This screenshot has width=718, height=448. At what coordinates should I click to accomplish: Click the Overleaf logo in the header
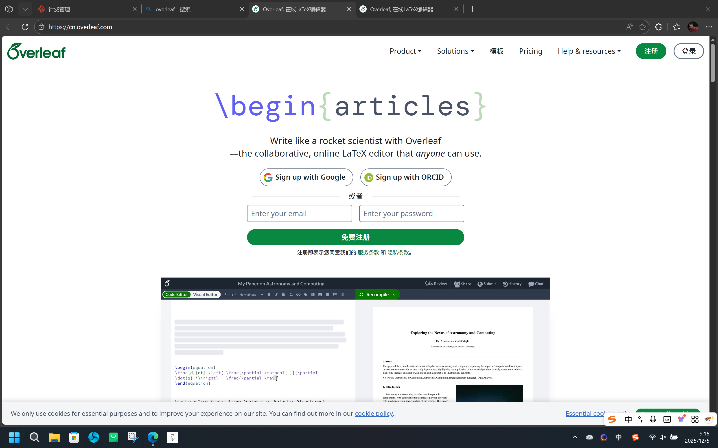click(x=35, y=51)
